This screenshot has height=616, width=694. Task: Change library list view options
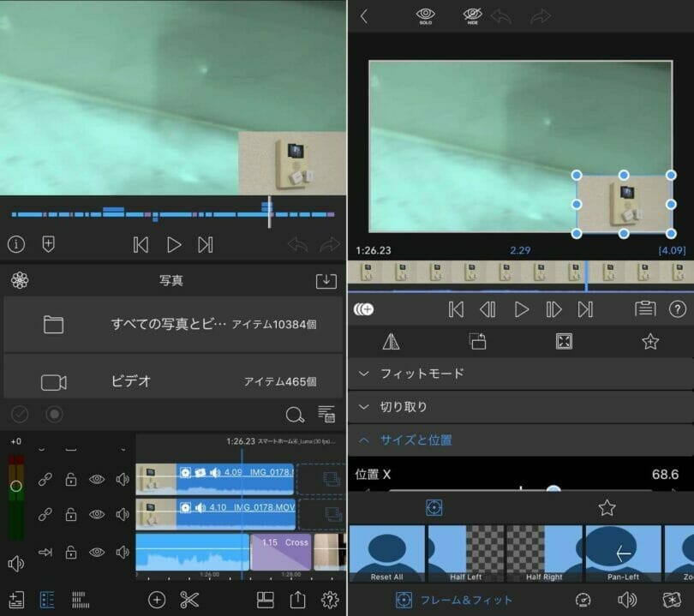coord(326,414)
